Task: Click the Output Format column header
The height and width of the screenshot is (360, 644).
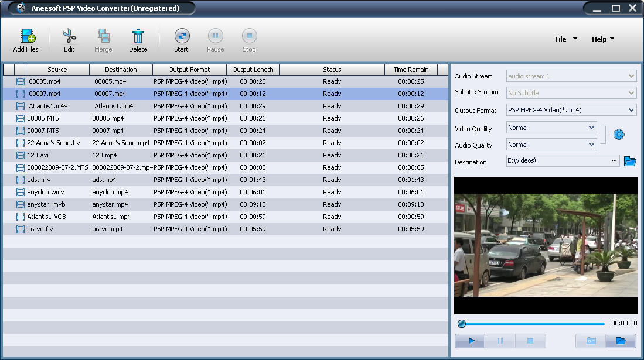Action: [x=189, y=70]
